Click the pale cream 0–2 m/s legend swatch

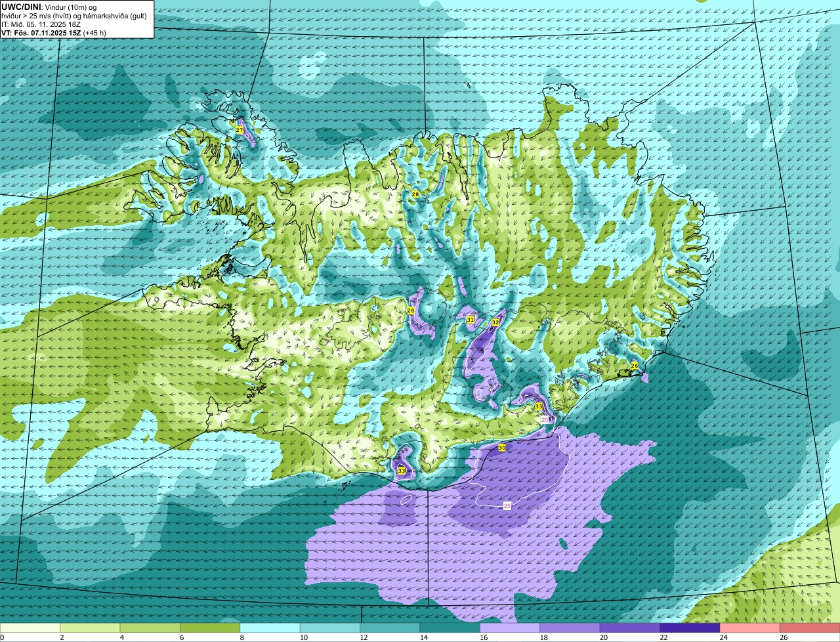coord(30,628)
